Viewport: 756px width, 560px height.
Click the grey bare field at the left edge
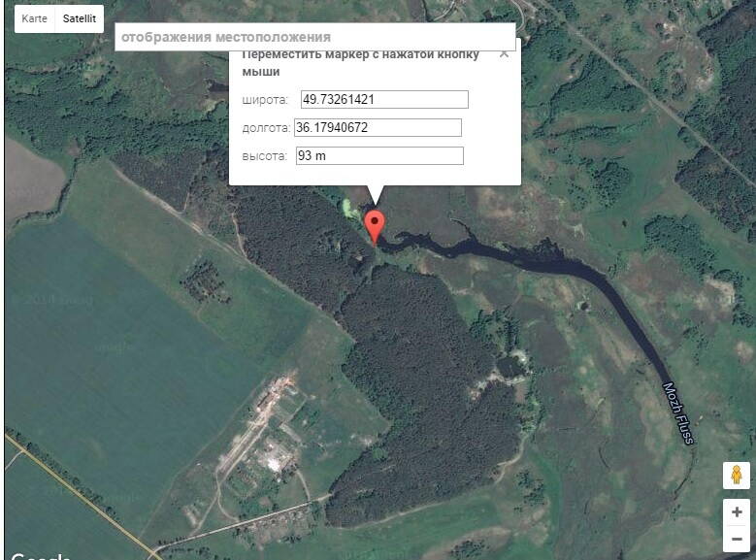click(33, 178)
